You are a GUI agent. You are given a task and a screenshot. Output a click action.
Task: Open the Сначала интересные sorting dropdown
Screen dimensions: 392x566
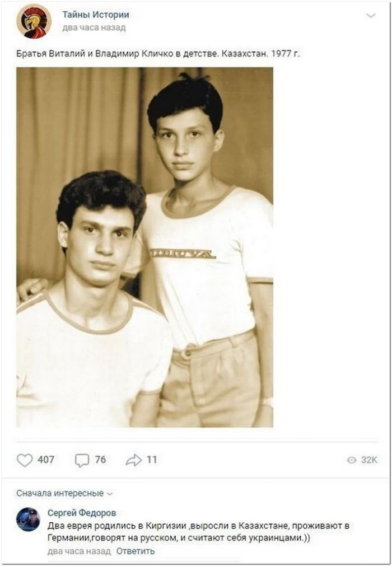click(x=64, y=493)
